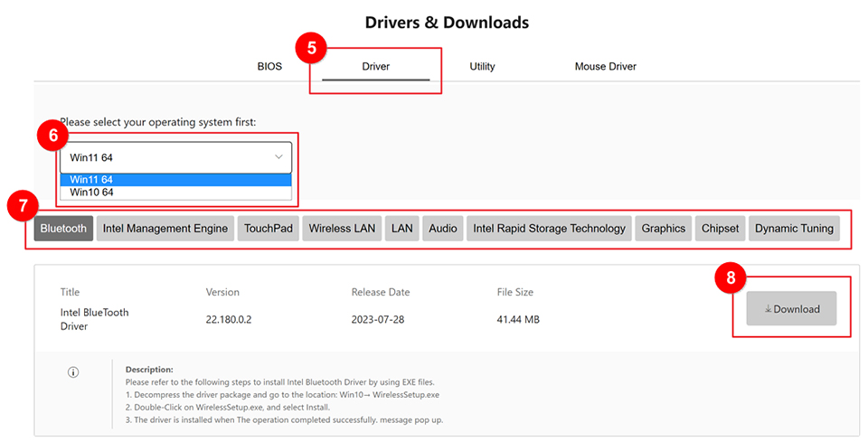Click the Drivers & Downloads heading

[x=447, y=23]
